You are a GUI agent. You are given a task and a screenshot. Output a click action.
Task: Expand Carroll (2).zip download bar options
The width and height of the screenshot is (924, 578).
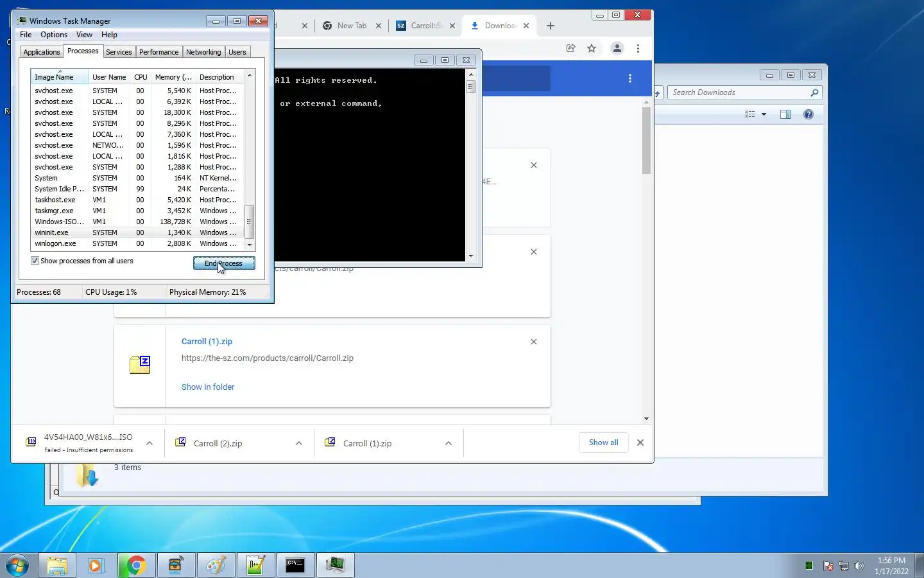click(299, 443)
